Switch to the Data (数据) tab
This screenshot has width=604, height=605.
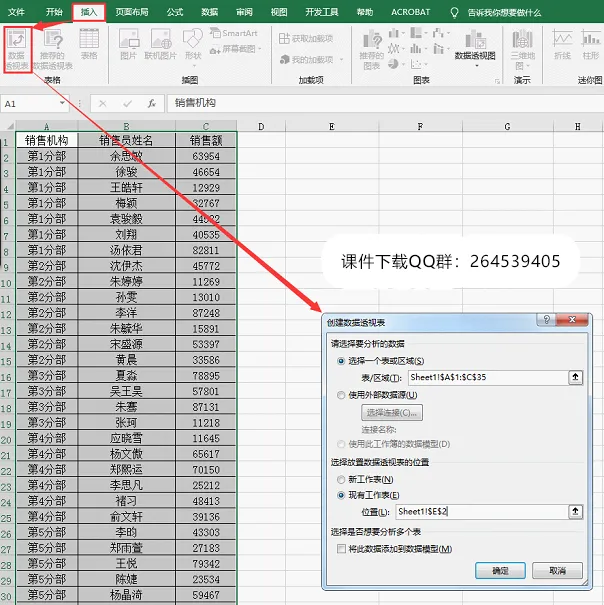(x=210, y=12)
